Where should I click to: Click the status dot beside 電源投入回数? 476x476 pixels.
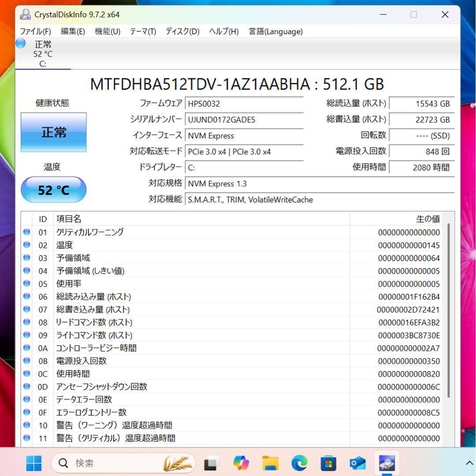pyautogui.click(x=26, y=361)
